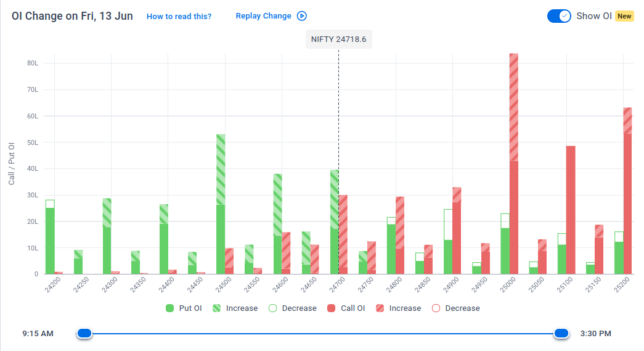
Task: Click the green put bar at 24600
Action: pyautogui.click(x=278, y=224)
